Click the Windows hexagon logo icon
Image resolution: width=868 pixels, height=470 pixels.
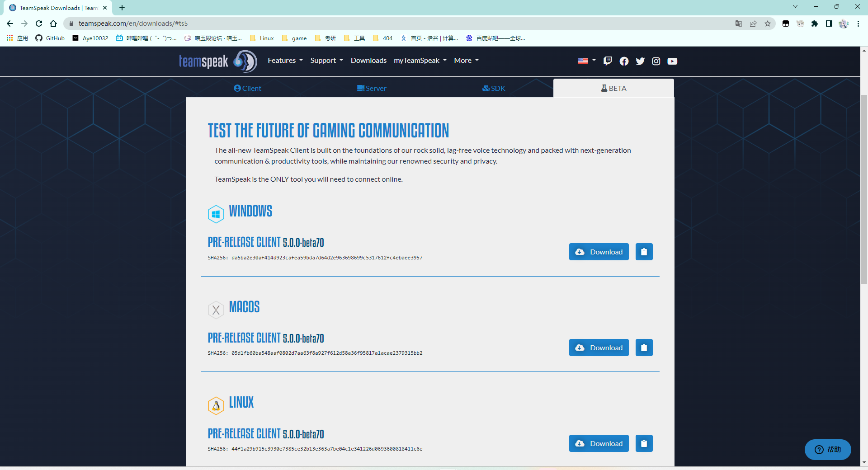point(216,214)
